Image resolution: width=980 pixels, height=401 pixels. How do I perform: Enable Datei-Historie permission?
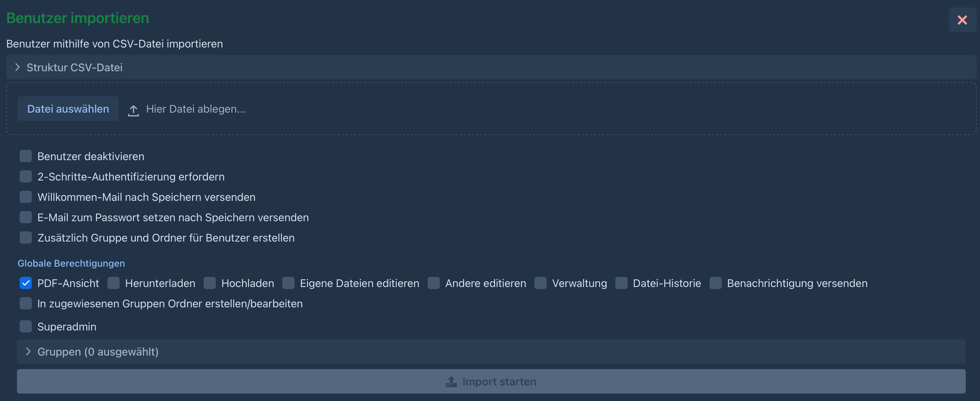coord(621,283)
